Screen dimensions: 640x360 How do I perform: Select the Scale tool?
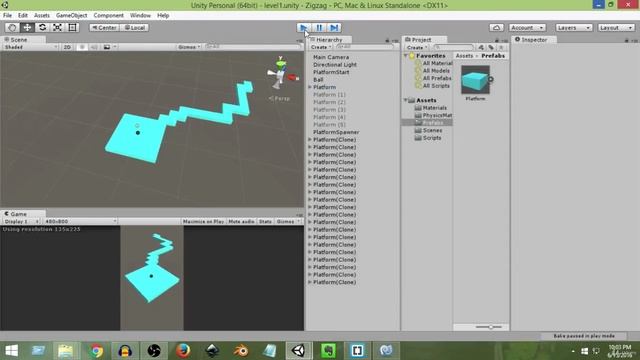click(57, 27)
